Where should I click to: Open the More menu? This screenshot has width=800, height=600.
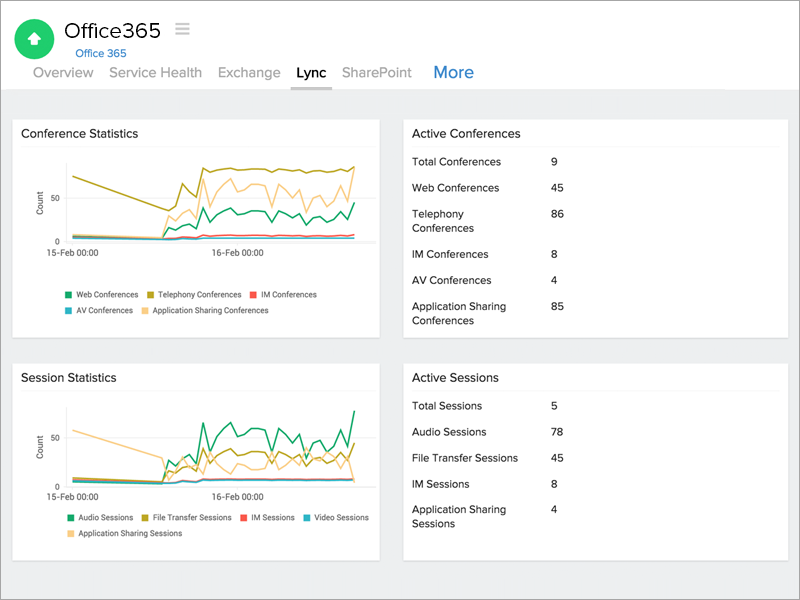(453, 72)
